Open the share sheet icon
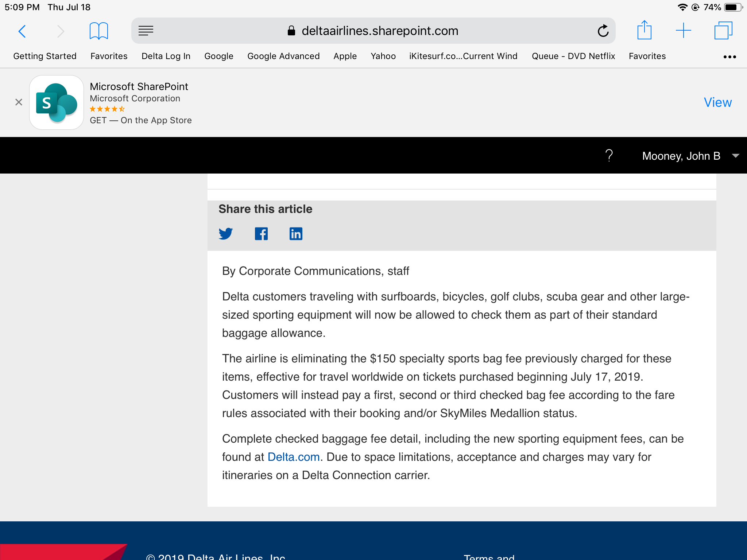747x560 pixels. point(644,30)
